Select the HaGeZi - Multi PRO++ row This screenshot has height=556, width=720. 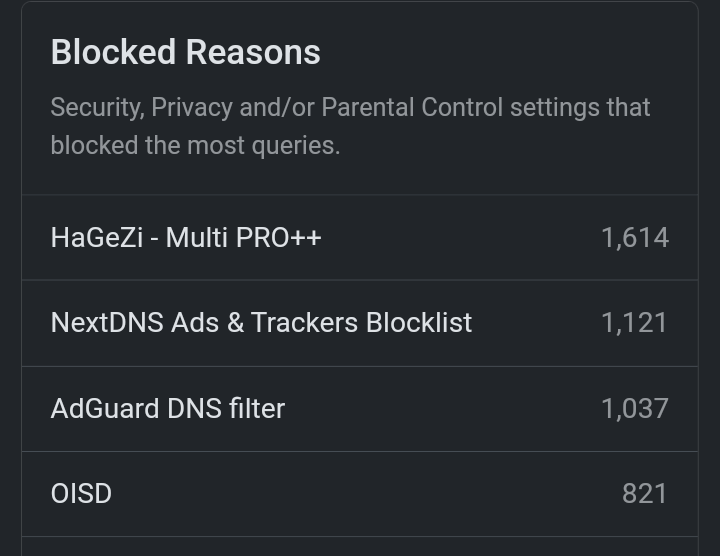pyautogui.click(x=360, y=237)
